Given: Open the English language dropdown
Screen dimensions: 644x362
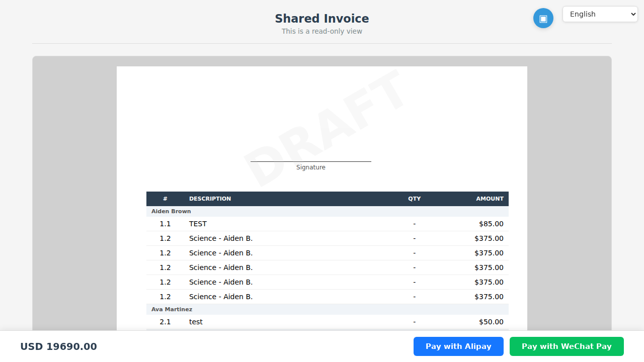Looking at the screenshot, I should (600, 14).
